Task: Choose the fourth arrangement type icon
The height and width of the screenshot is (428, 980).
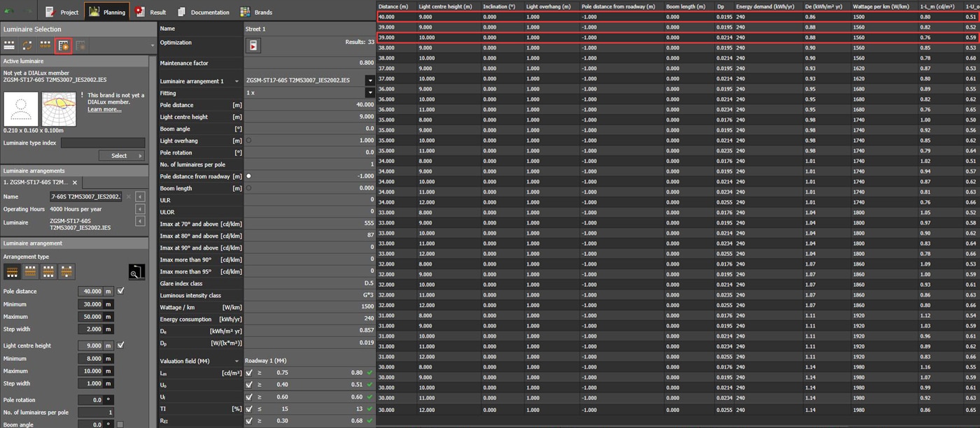Action: (66, 271)
